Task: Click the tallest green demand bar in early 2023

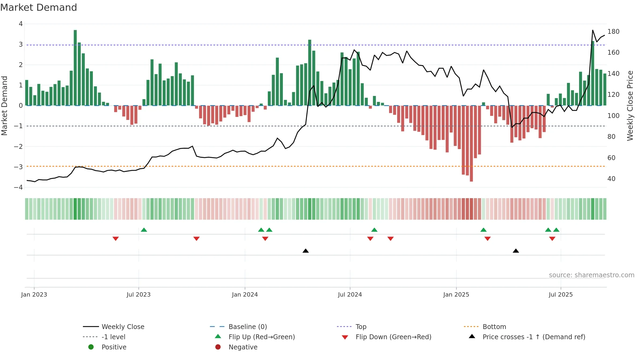Action: (x=75, y=68)
